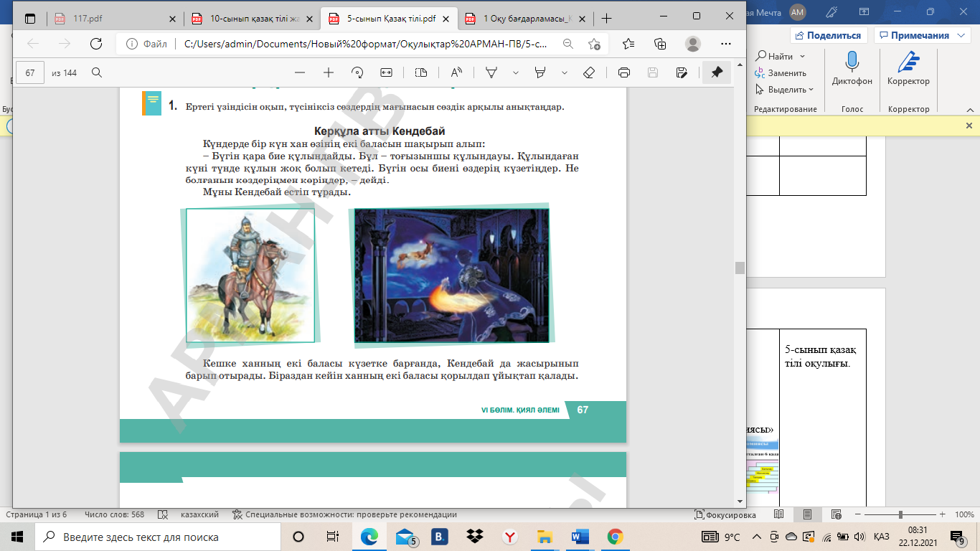Show hidden system tray icons

tap(756, 537)
